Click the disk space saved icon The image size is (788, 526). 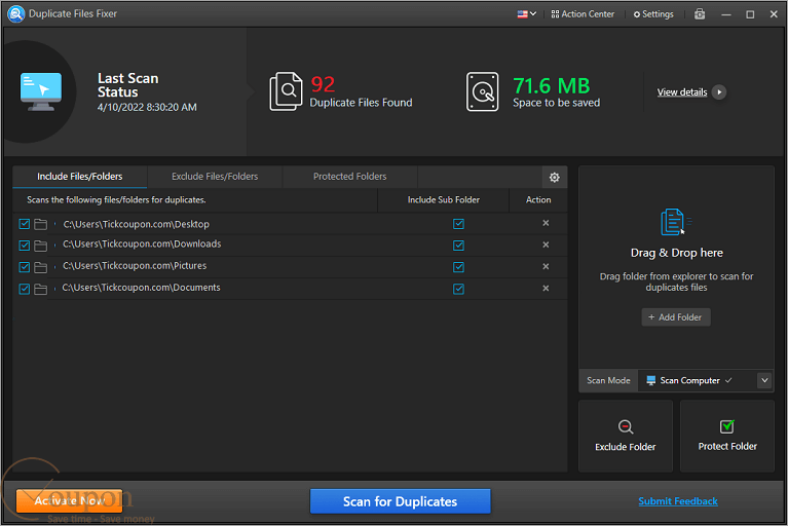pyautogui.click(x=482, y=91)
